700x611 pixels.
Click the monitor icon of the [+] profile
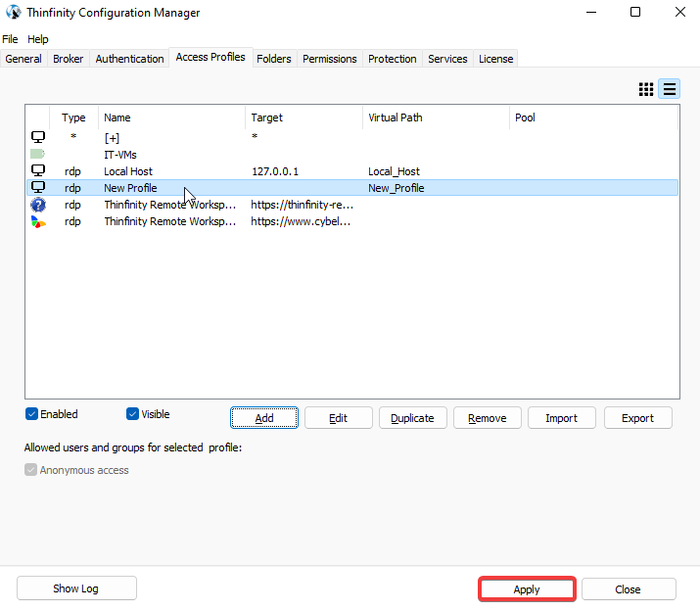(38, 137)
